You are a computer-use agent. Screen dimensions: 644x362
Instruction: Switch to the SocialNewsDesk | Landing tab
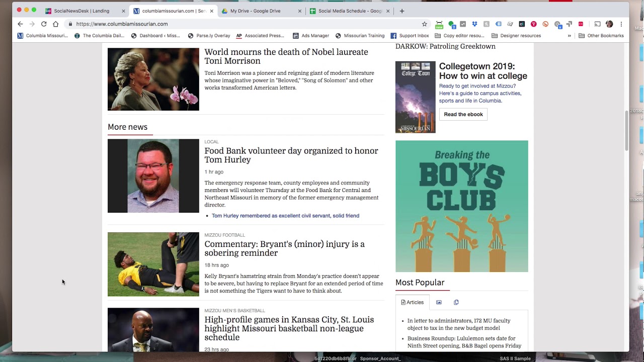82,11
